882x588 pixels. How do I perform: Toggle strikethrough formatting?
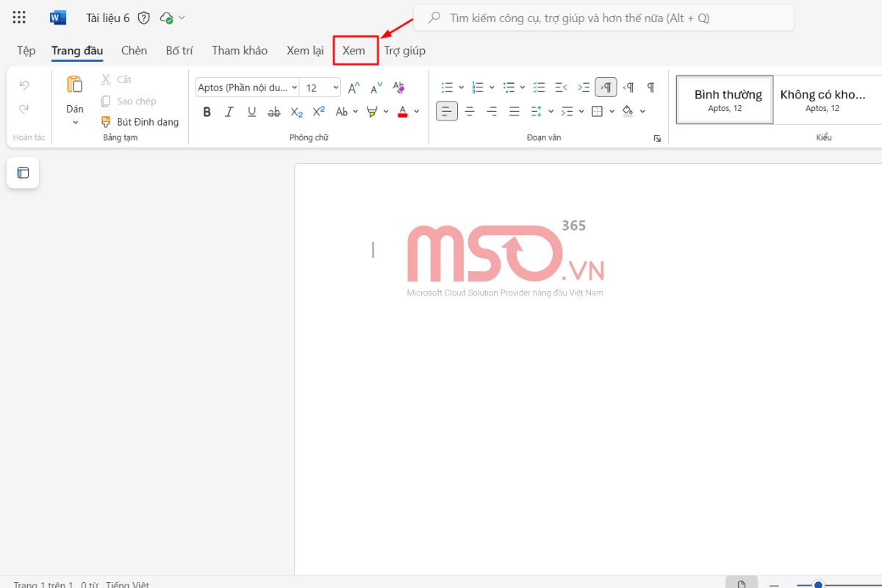tap(274, 112)
